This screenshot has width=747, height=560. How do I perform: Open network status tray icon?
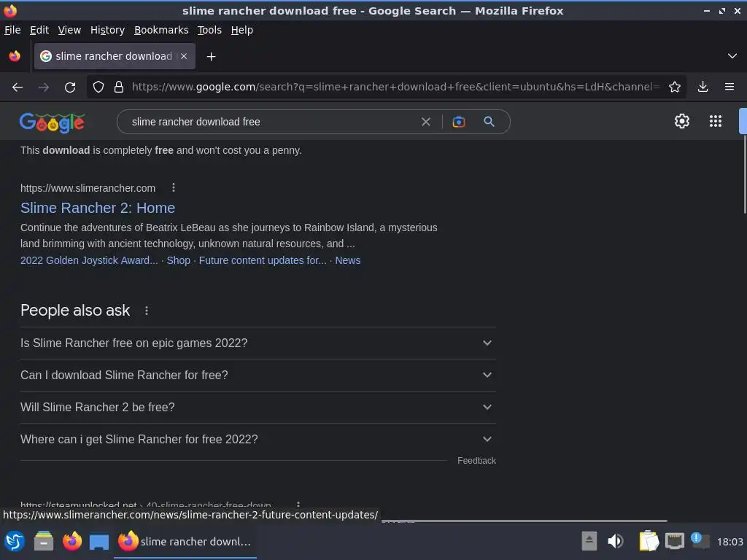click(x=675, y=542)
